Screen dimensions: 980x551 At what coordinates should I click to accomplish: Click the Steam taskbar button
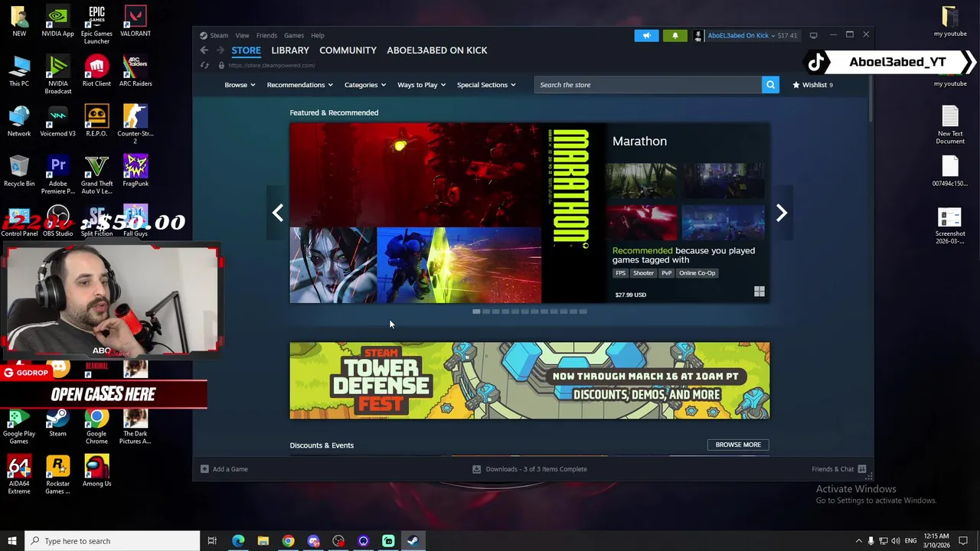[413, 541]
